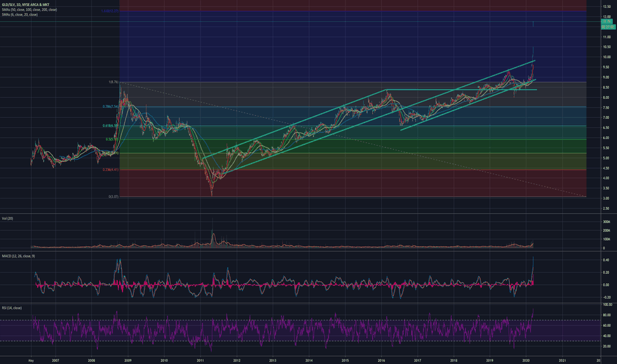The width and height of the screenshot is (617, 364).
Task: Click the 2.50 price axis label
Action: point(606,208)
